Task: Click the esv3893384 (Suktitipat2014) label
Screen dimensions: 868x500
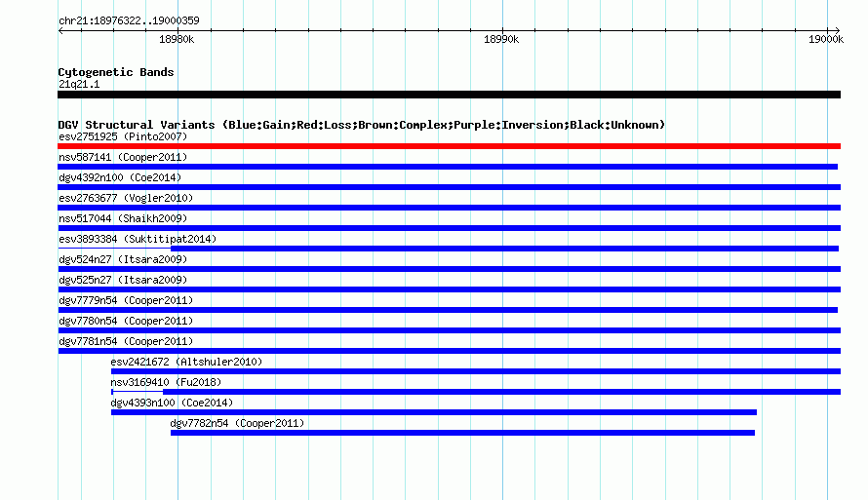Action: pyautogui.click(x=138, y=239)
